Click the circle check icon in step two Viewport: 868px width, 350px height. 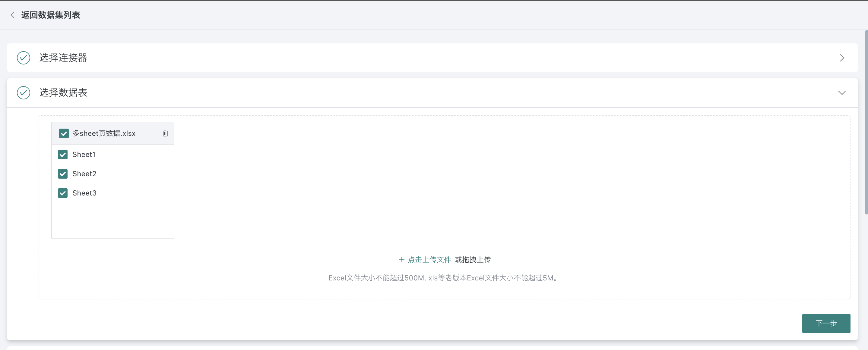click(x=23, y=93)
